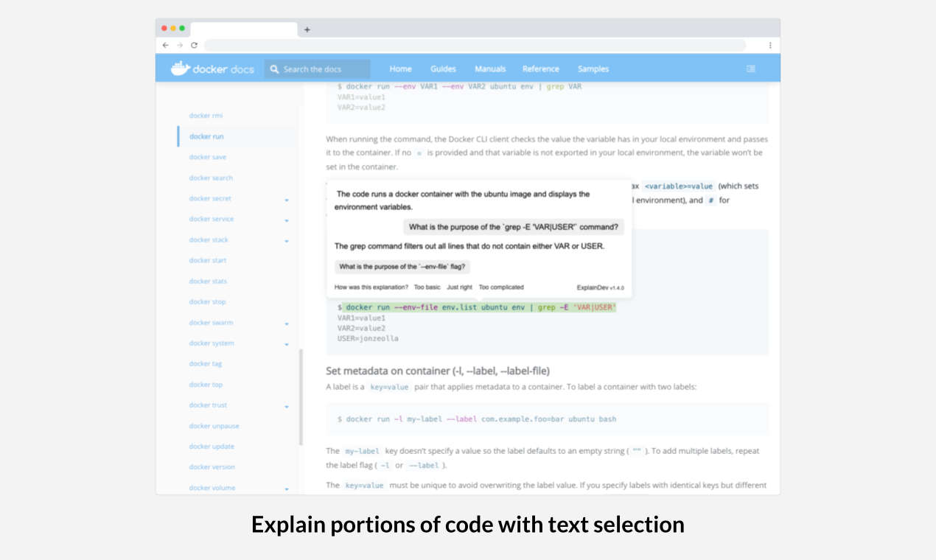Open docker stop sidebar link
This screenshot has height=560, width=936.
tap(207, 301)
